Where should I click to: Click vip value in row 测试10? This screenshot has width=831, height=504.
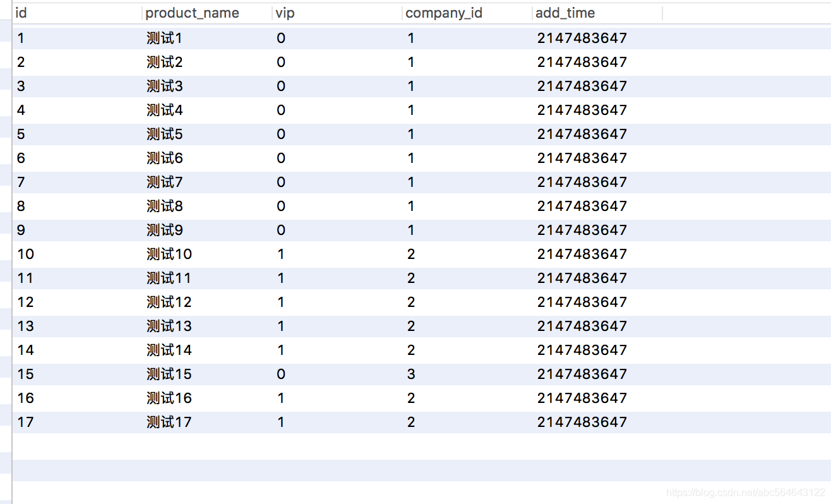(x=281, y=255)
